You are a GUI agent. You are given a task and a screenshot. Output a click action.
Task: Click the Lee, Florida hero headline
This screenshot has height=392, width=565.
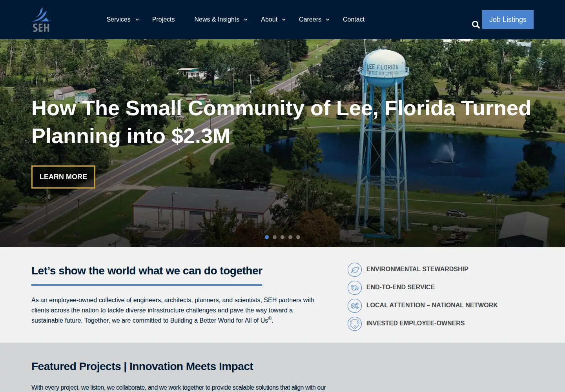281,122
